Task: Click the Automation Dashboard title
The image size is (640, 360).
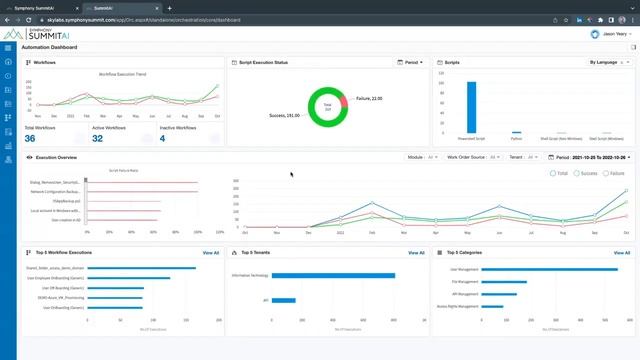Action: 49,47
